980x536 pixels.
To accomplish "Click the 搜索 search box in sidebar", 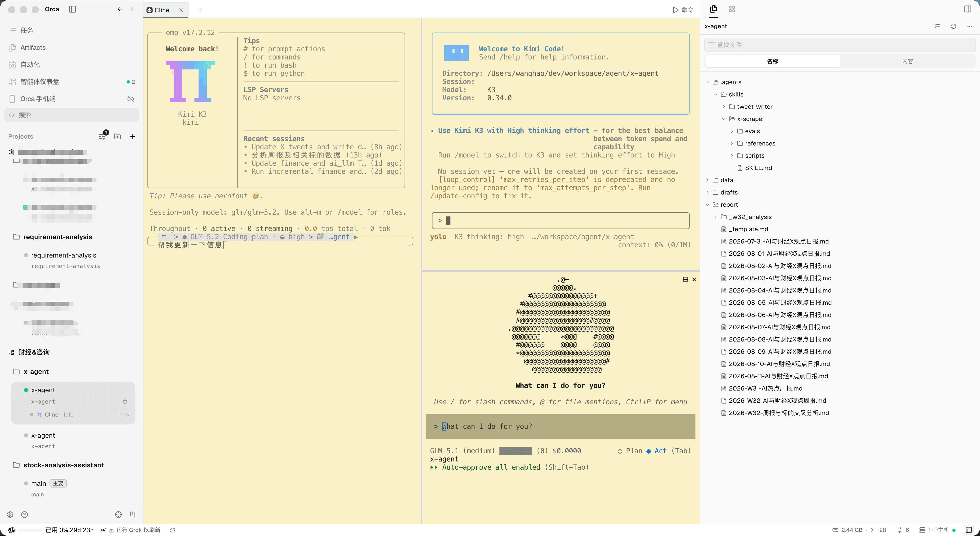I will [x=71, y=115].
